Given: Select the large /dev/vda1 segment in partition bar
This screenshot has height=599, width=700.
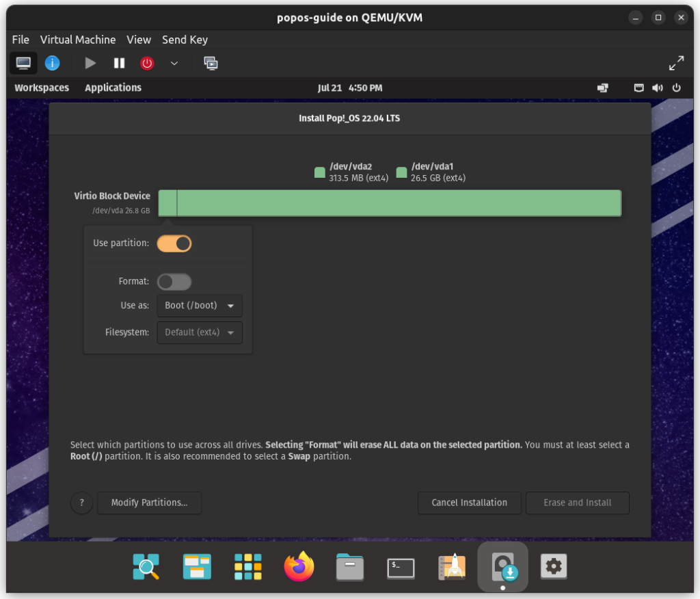Looking at the screenshot, I should click(x=399, y=203).
